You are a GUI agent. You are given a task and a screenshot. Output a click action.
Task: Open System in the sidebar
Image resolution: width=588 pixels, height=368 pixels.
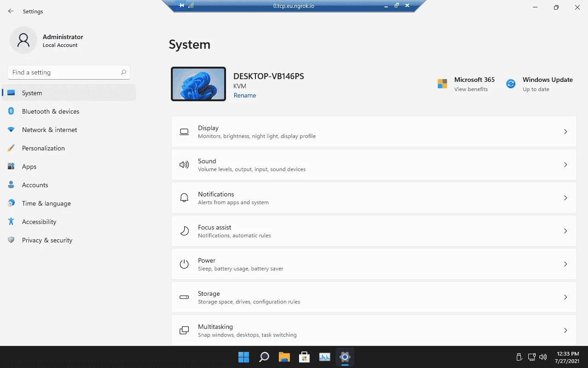pos(69,93)
